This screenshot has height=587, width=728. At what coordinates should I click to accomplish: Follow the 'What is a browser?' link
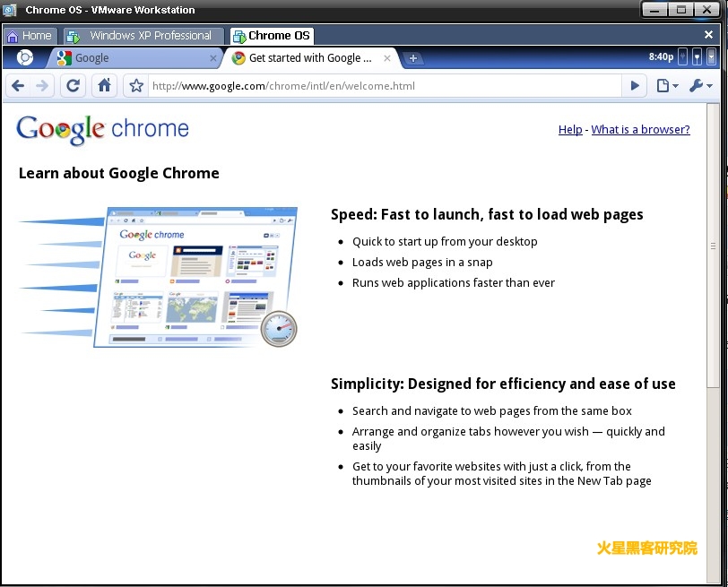(x=640, y=130)
